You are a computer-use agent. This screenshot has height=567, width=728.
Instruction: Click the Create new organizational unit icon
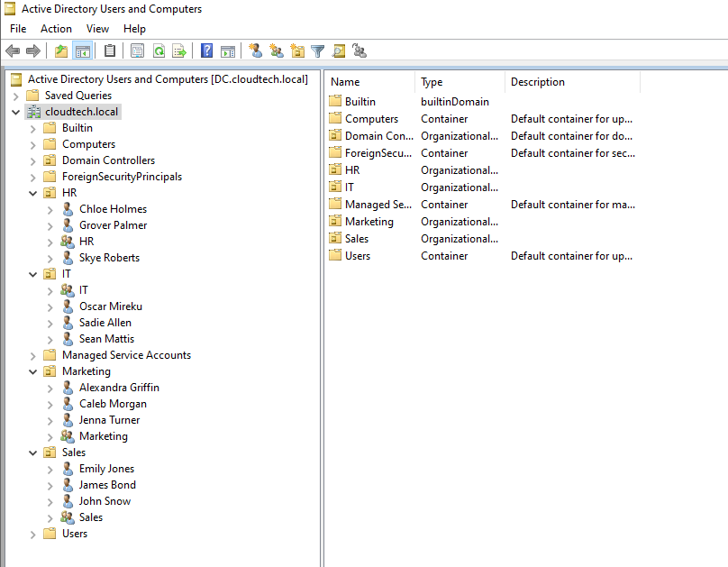click(297, 51)
